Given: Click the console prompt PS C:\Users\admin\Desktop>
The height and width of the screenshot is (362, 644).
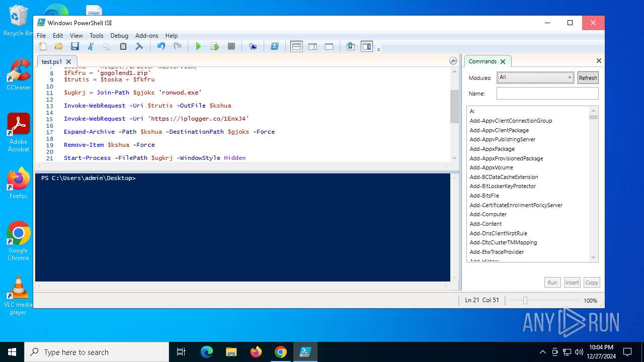Looking at the screenshot, I should click(89, 178).
